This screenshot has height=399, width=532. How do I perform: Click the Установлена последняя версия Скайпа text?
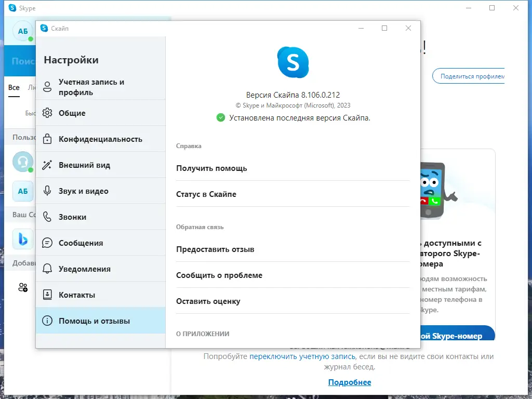click(x=300, y=118)
